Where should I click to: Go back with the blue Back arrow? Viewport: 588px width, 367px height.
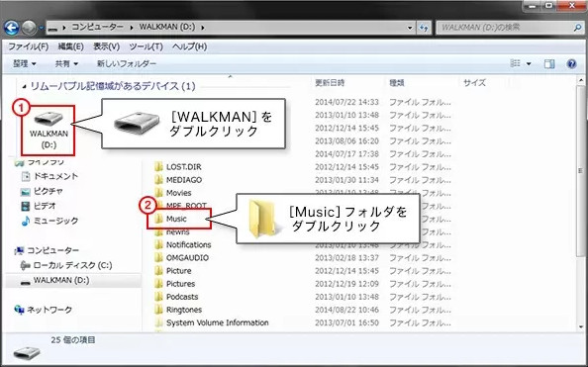coord(11,28)
